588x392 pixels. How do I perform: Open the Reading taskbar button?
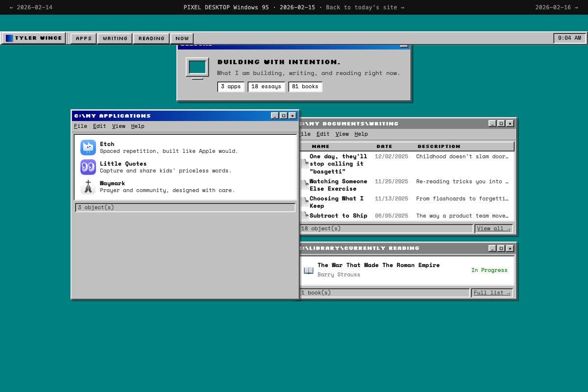tap(151, 38)
